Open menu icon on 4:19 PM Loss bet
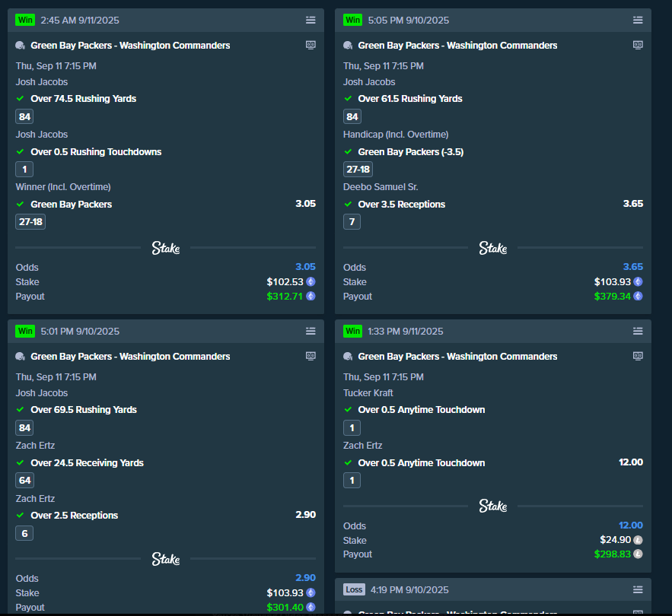Screen dimensions: 672x616 pos(638,590)
